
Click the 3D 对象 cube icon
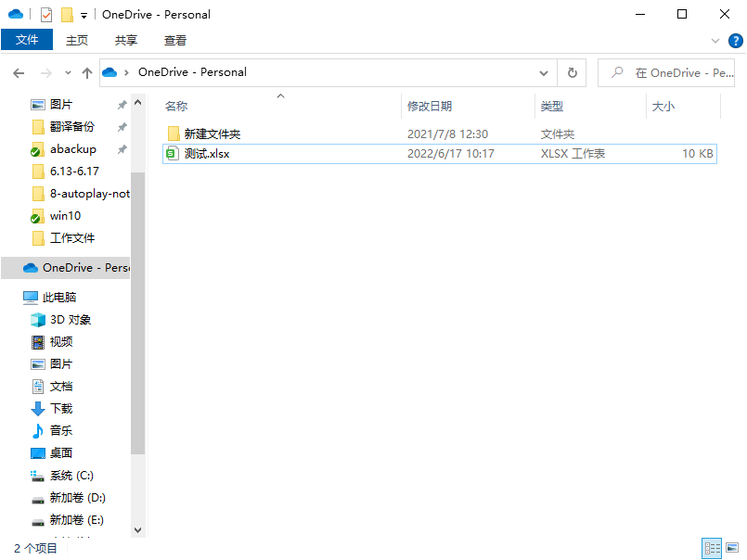click(38, 320)
